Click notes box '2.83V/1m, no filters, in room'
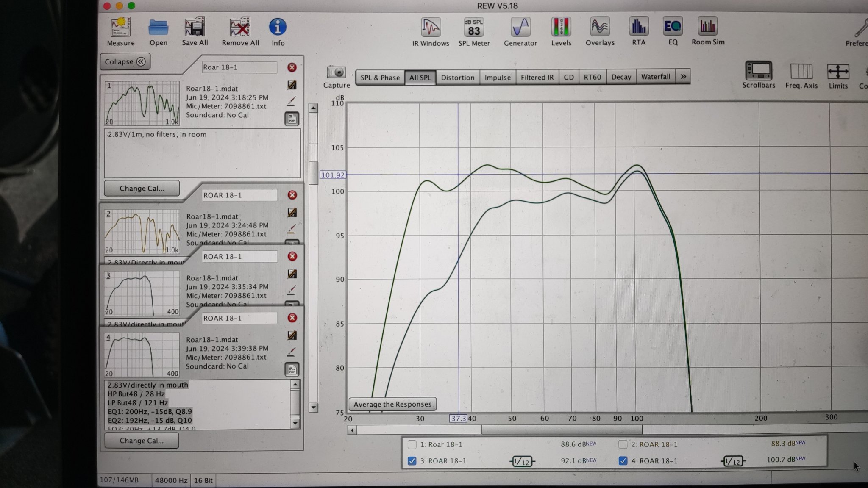Screen dimensions: 868x488 (202, 153)
